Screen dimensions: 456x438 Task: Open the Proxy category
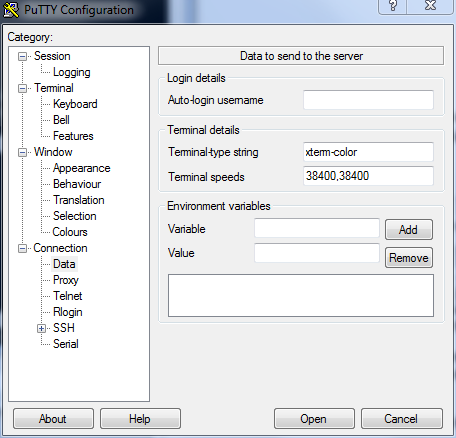coord(66,280)
